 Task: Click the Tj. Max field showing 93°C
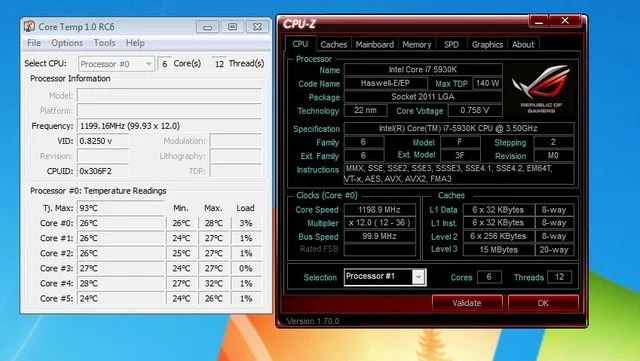point(120,208)
